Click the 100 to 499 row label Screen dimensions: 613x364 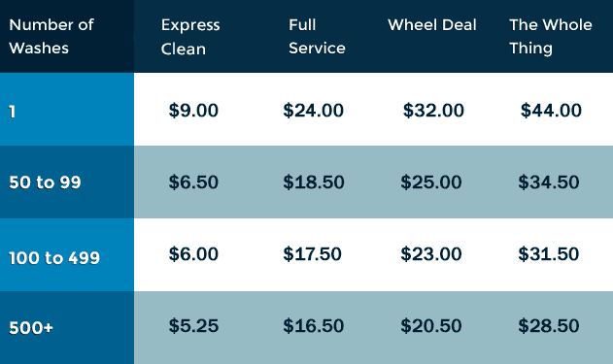(x=54, y=258)
